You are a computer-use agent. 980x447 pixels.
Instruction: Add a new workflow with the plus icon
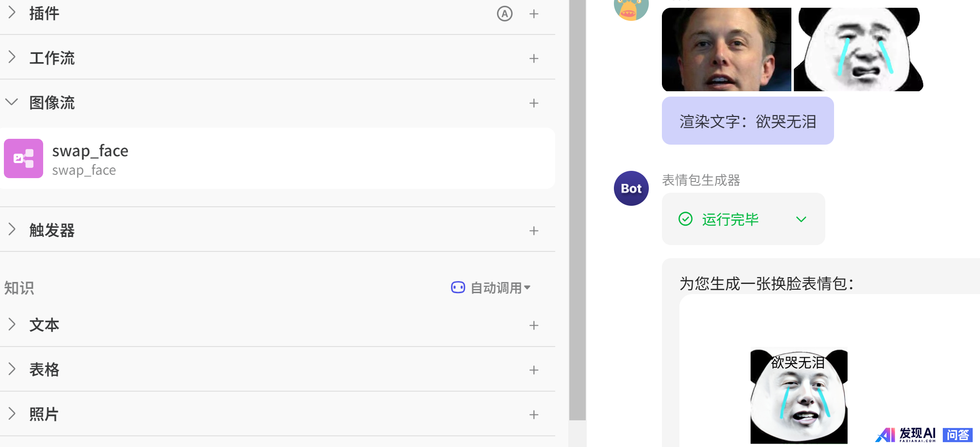coord(534,59)
